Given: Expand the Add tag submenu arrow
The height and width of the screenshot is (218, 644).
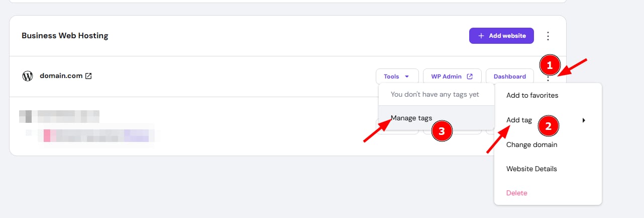Looking at the screenshot, I should tap(583, 120).
